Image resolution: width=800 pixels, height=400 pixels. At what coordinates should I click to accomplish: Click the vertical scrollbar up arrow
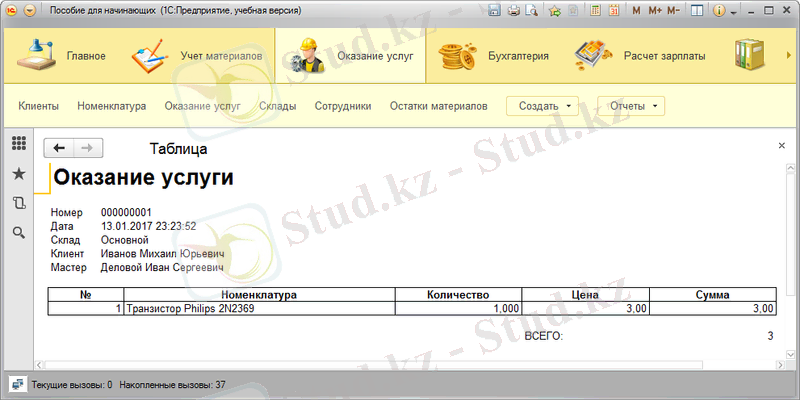(x=791, y=168)
